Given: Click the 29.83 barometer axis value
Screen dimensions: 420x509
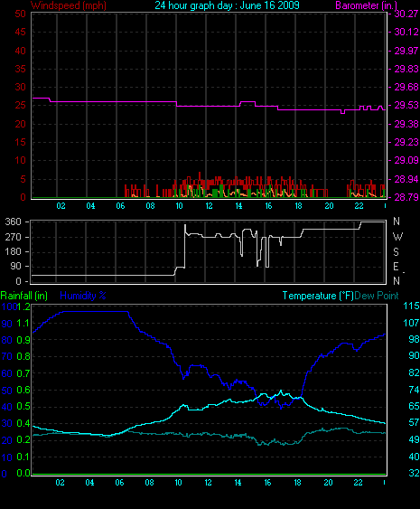Looking at the screenshot, I should [406, 69].
